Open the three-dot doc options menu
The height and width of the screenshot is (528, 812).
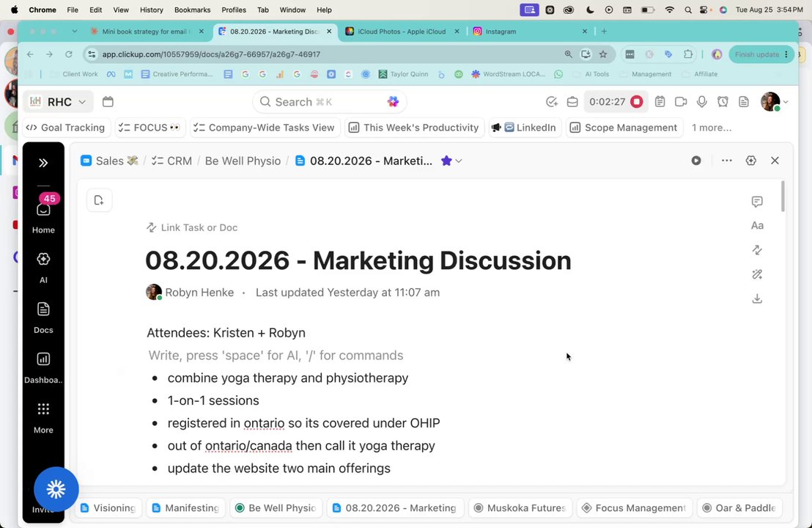pos(726,161)
